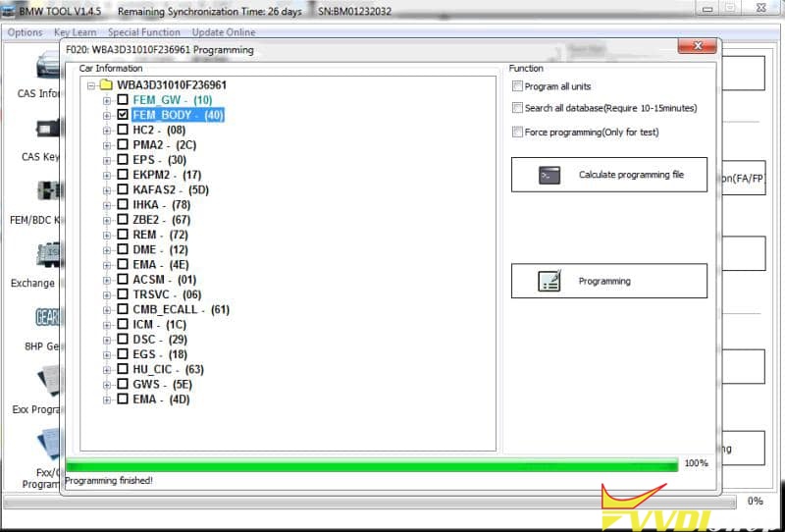Select CMB_ECALL - (61) tree row
Viewport: 785px width, 532px height.
click(x=181, y=309)
